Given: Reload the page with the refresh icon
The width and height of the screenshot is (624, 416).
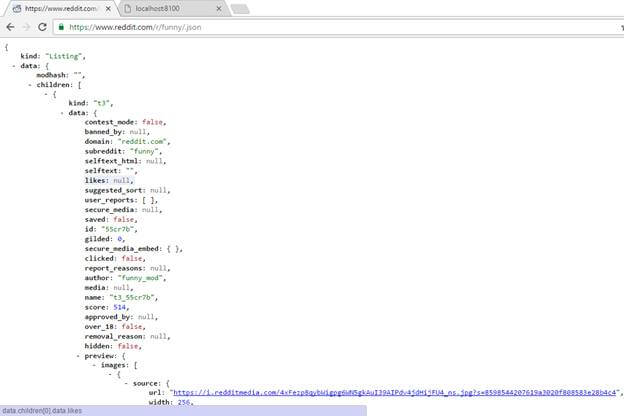Looking at the screenshot, I should click(42, 27).
